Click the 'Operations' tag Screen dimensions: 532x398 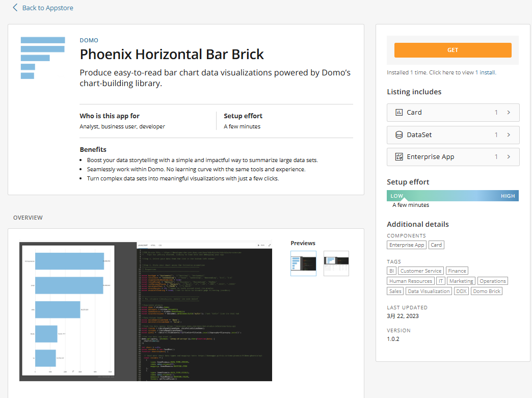click(x=493, y=281)
